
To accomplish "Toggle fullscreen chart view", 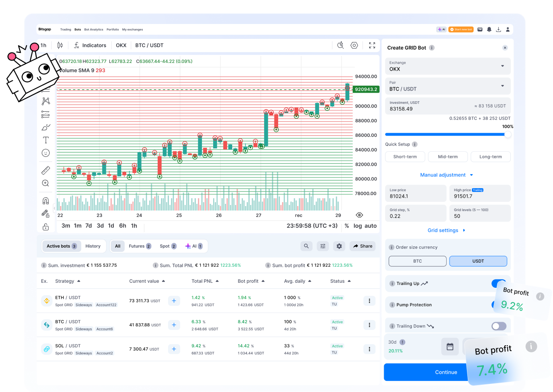I will click(x=372, y=45).
